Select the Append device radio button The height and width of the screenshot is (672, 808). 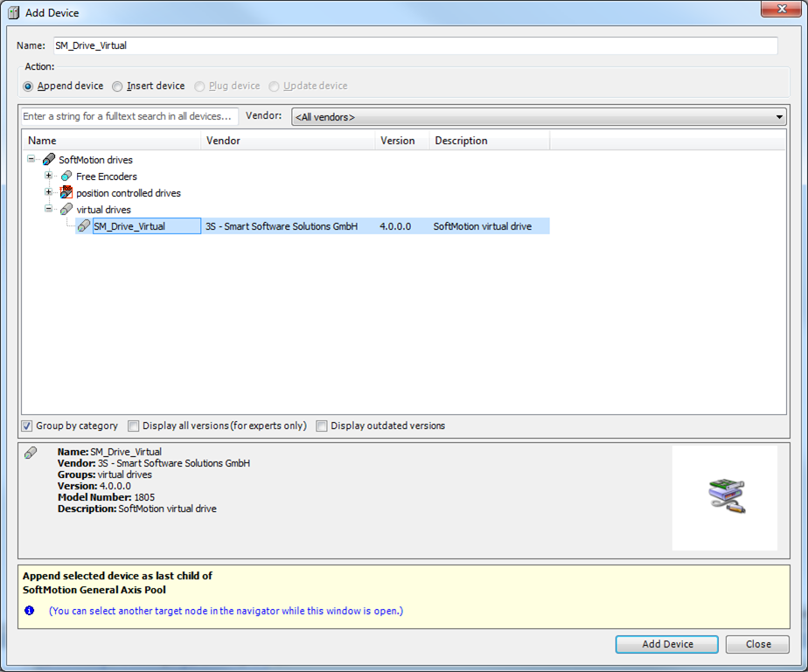point(28,87)
